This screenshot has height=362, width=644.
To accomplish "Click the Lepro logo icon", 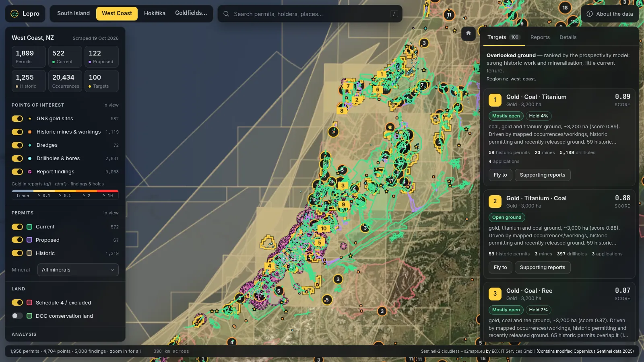I will pos(14,14).
